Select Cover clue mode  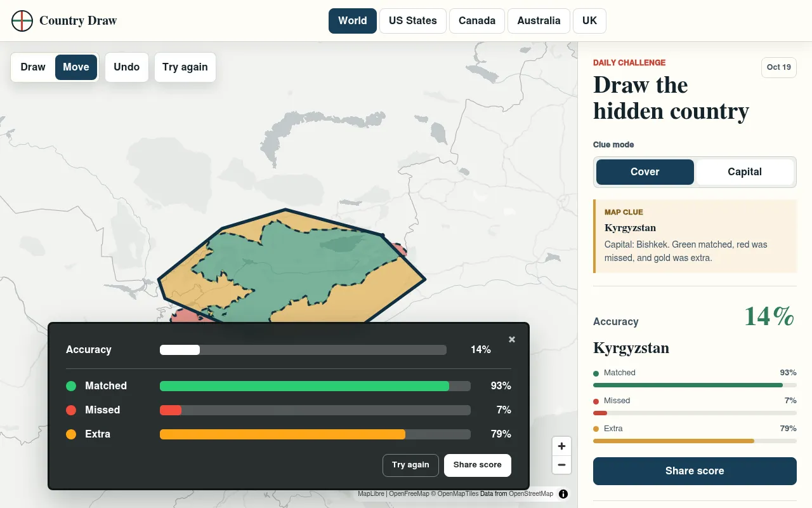click(x=645, y=172)
